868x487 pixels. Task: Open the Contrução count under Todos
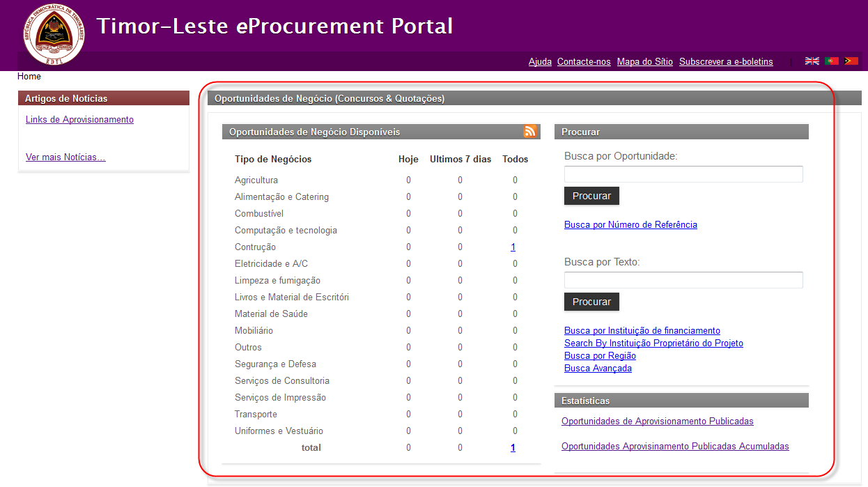click(x=513, y=247)
